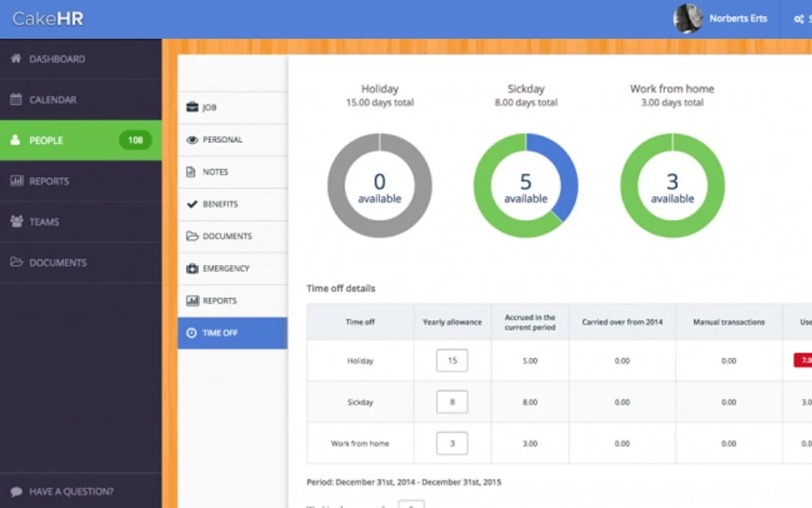Click the red Holiday used badge
Image resolution: width=812 pixels, height=508 pixels.
803,360
